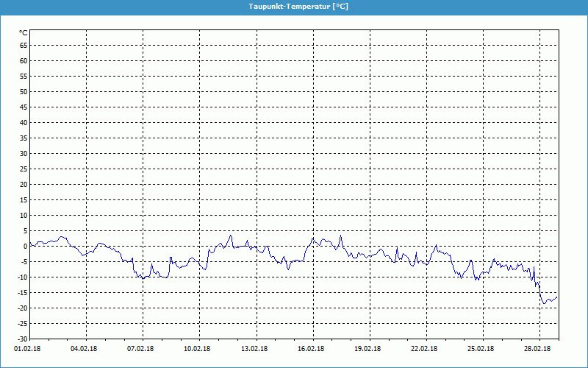The width and height of the screenshot is (588, 368).
Task: Select the 28.02.18 date label
Action: coord(538,350)
